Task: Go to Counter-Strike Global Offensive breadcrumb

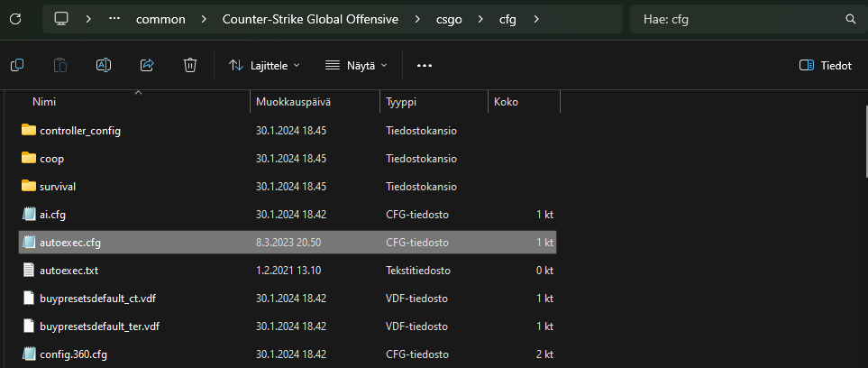Action: coord(310,19)
